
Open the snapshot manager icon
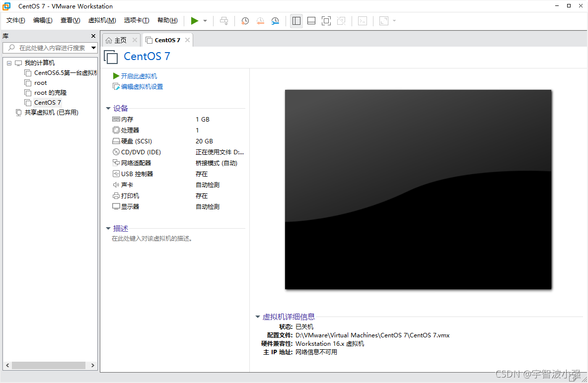click(275, 21)
